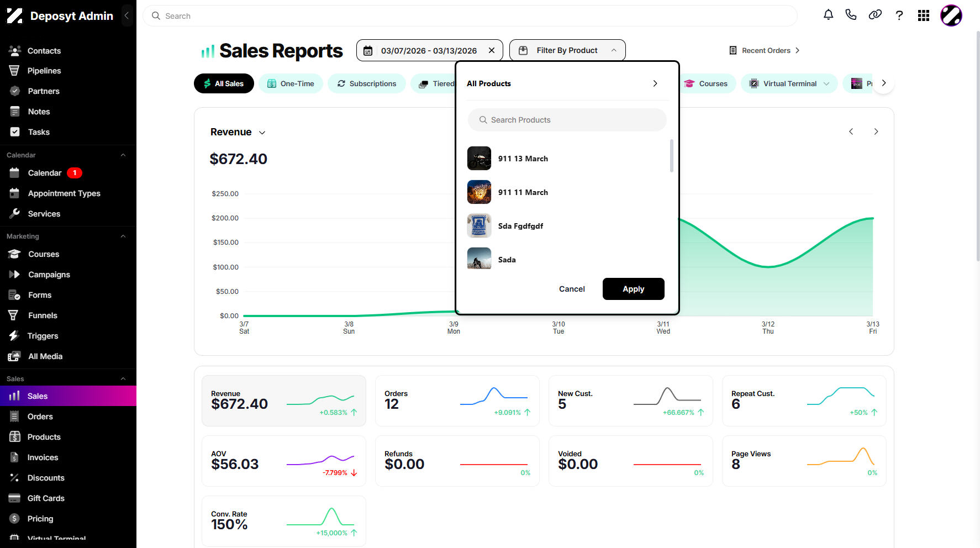Open Recent Orders link

click(x=765, y=50)
